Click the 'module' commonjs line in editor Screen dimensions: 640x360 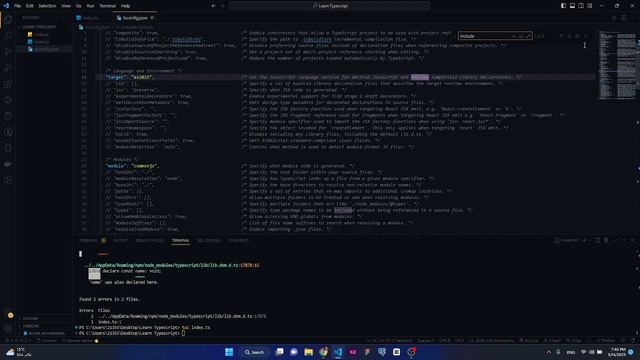pyautogui.click(x=132, y=166)
